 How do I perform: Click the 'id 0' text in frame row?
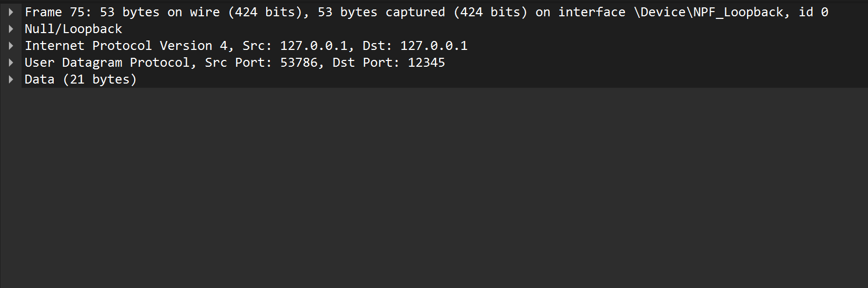[813, 12]
